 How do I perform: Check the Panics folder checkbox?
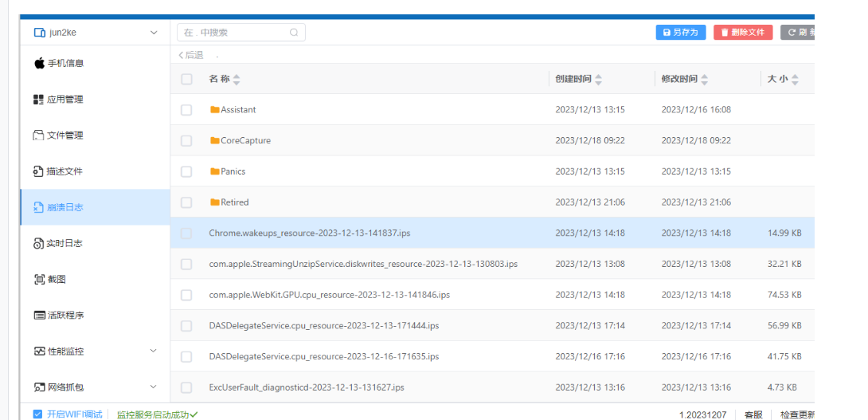(186, 172)
